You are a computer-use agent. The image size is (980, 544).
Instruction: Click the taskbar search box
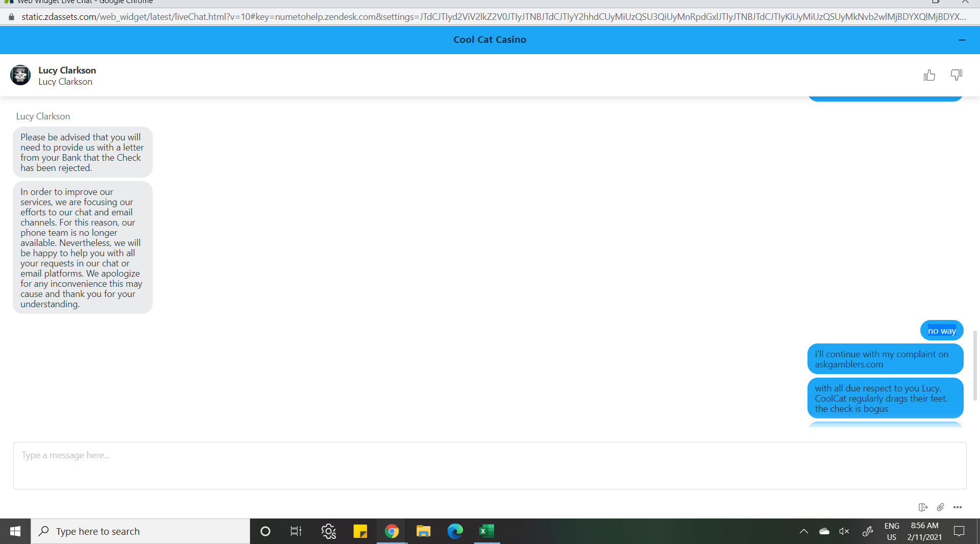pyautogui.click(x=140, y=531)
